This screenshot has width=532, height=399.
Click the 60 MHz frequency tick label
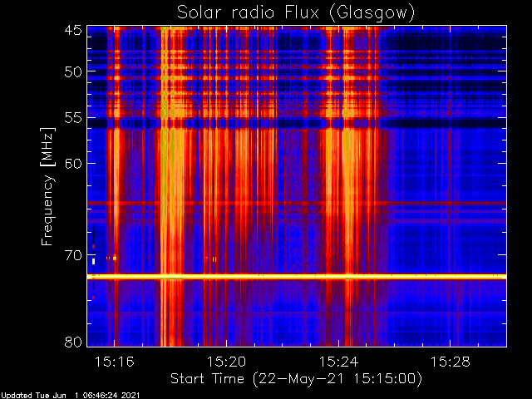pyautogui.click(x=73, y=164)
